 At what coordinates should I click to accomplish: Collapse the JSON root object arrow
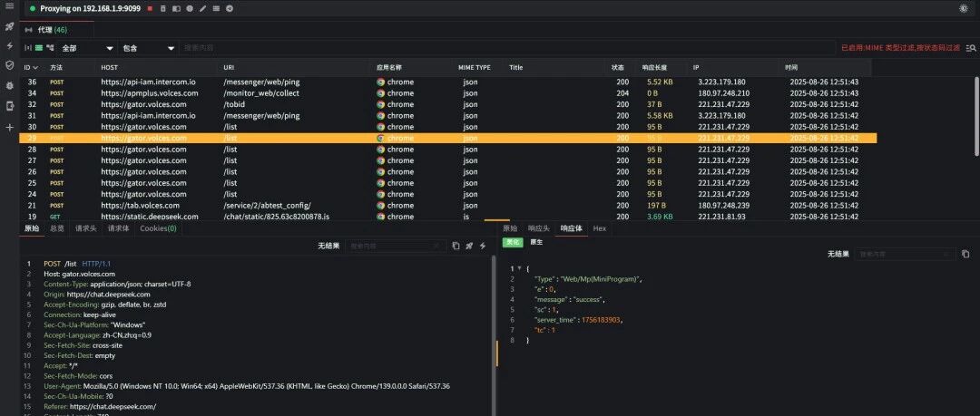(x=519, y=268)
